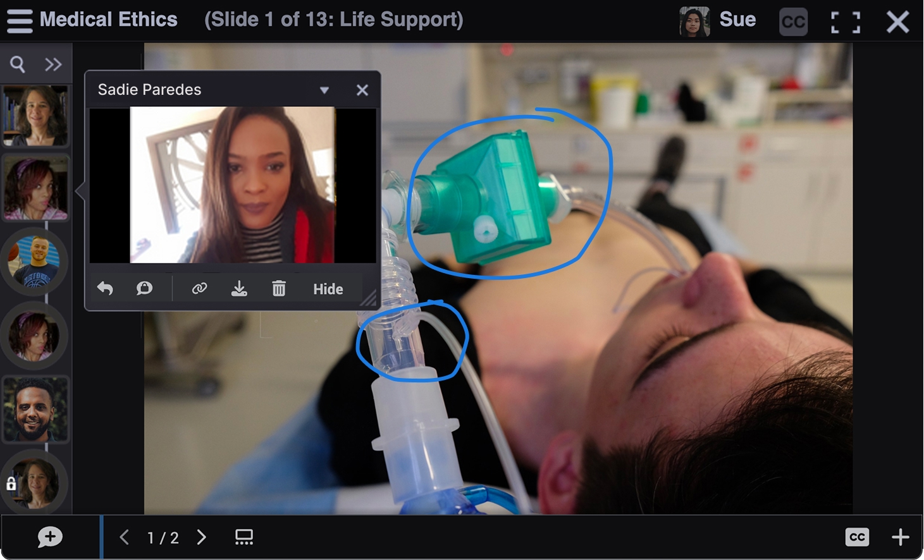Go to the previous slide

point(125,537)
